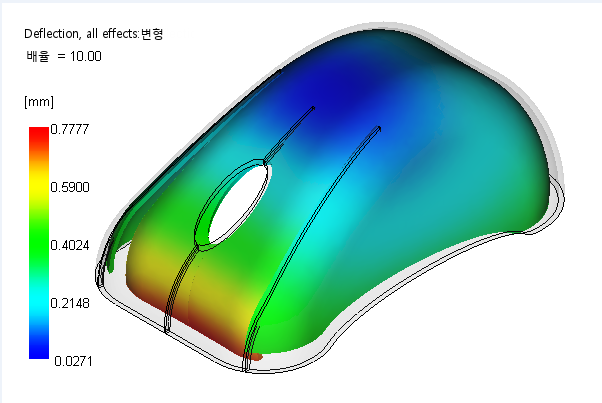This screenshot has width=602, height=403.
Task: Click the oval scroll-wheel opening on the mouse model
Action: (x=238, y=205)
